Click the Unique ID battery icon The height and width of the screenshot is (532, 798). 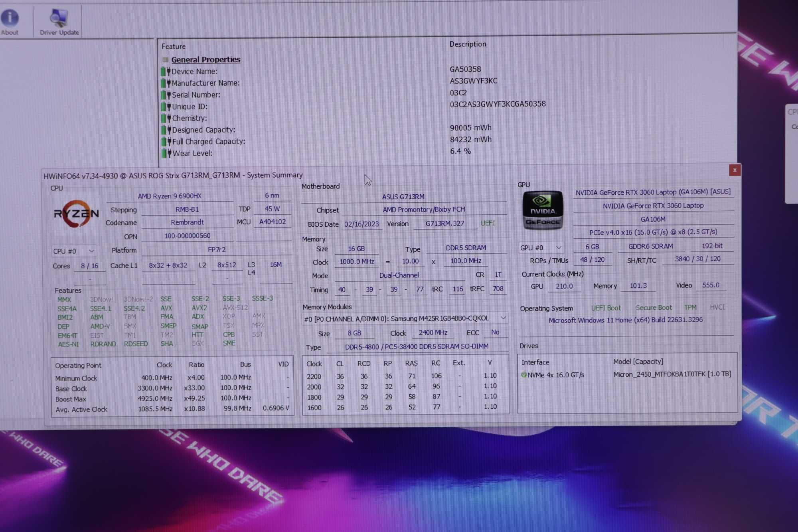coord(166,107)
